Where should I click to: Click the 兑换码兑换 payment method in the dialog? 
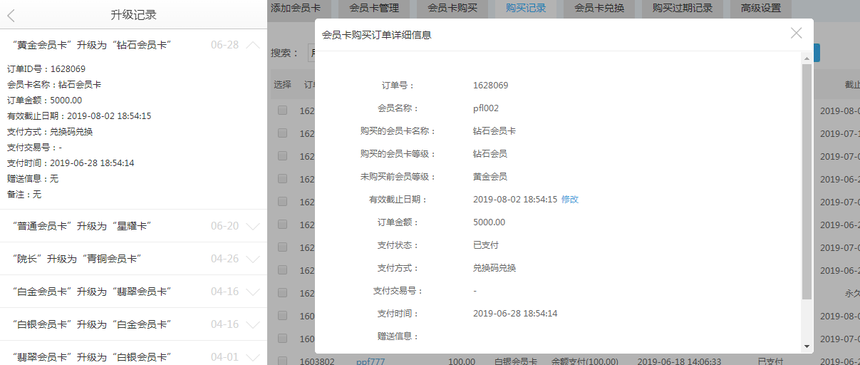pyautogui.click(x=494, y=268)
